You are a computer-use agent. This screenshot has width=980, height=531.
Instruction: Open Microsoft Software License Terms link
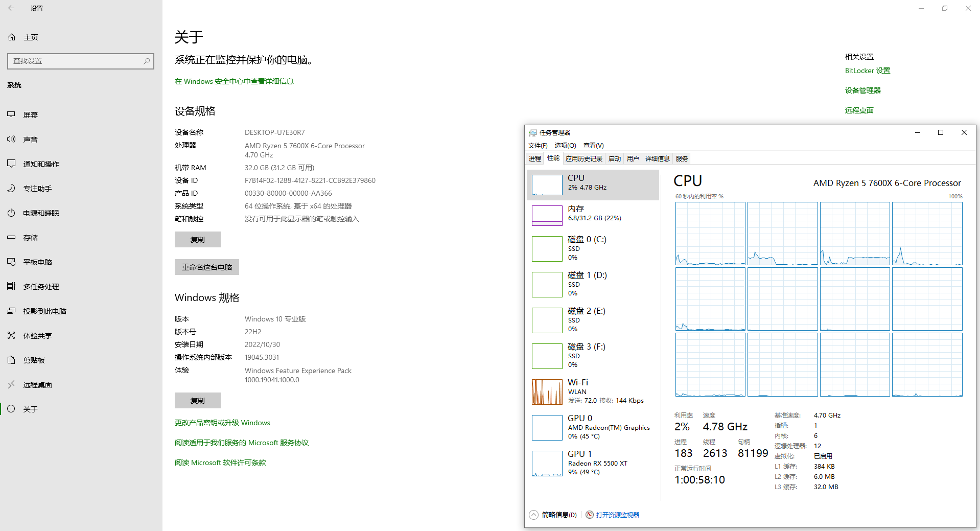(220, 463)
